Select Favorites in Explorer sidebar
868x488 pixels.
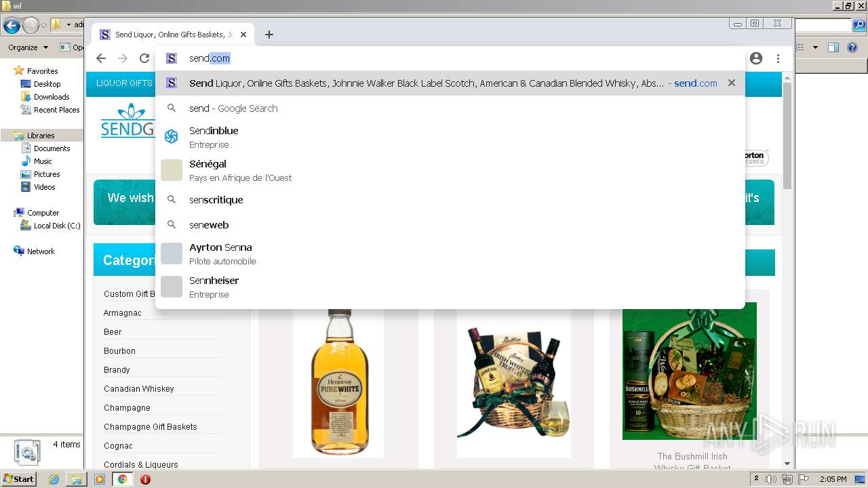[x=42, y=71]
